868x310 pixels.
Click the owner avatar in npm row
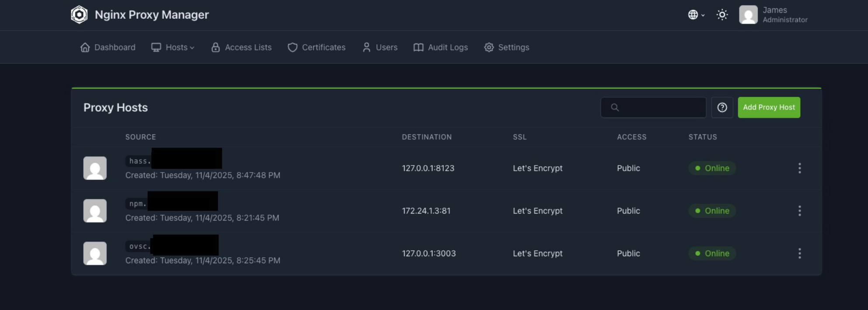click(95, 211)
